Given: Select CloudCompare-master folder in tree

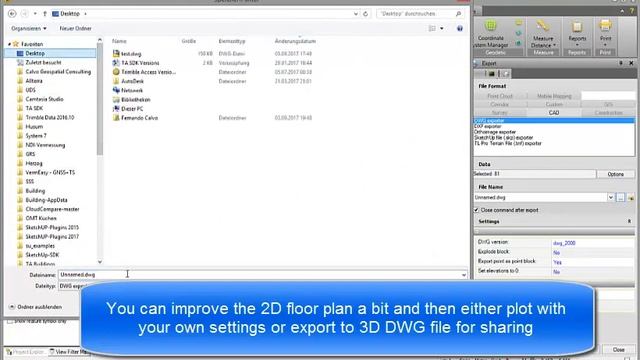Looking at the screenshot, I should tap(52, 209).
